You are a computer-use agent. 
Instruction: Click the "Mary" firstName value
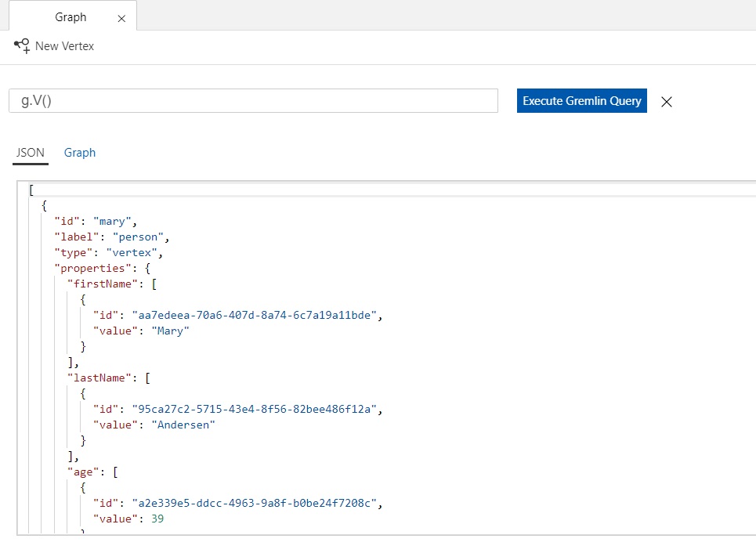[x=171, y=331]
